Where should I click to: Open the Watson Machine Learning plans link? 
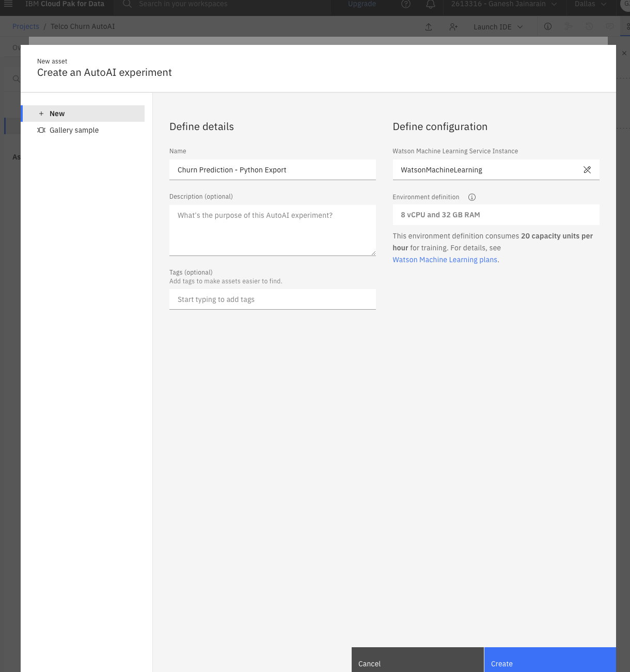pyautogui.click(x=445, y=260)
